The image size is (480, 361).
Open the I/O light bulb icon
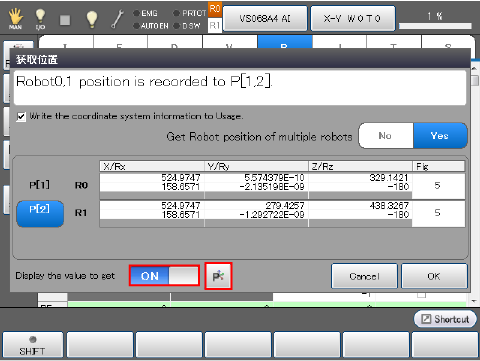coord(40,19)
